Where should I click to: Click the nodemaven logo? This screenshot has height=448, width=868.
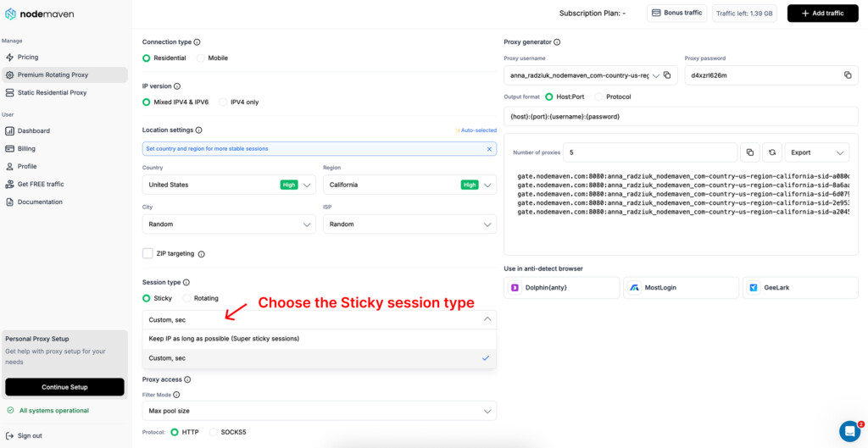click(39, 14)
